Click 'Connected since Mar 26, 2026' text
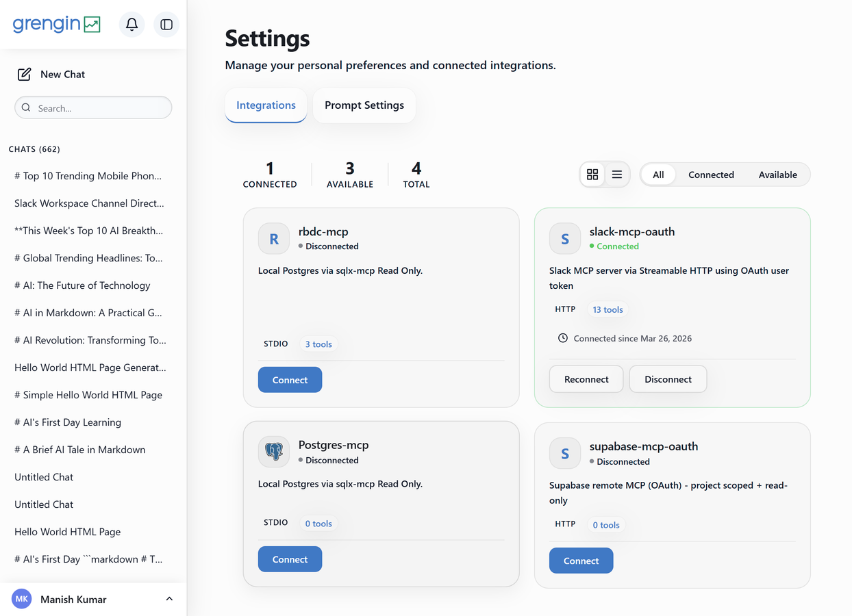The image size is (852, 616). pyautogui.click(x=632, y=338)
